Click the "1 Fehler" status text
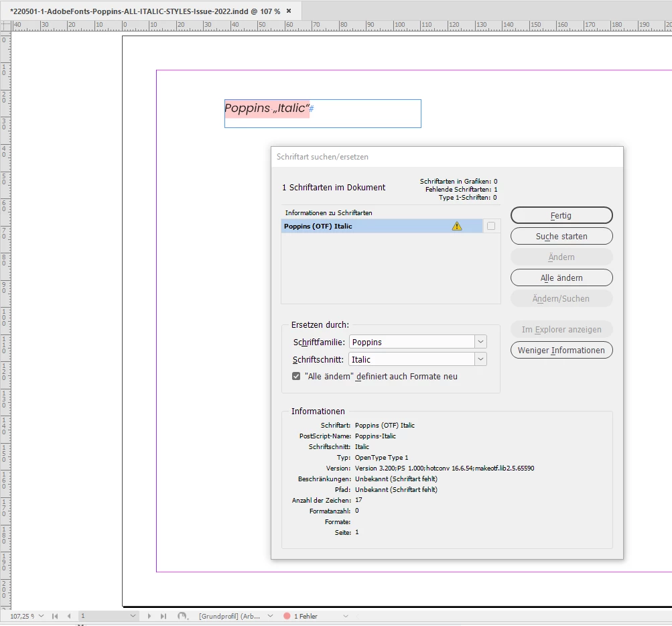 (x=306, y=616)
